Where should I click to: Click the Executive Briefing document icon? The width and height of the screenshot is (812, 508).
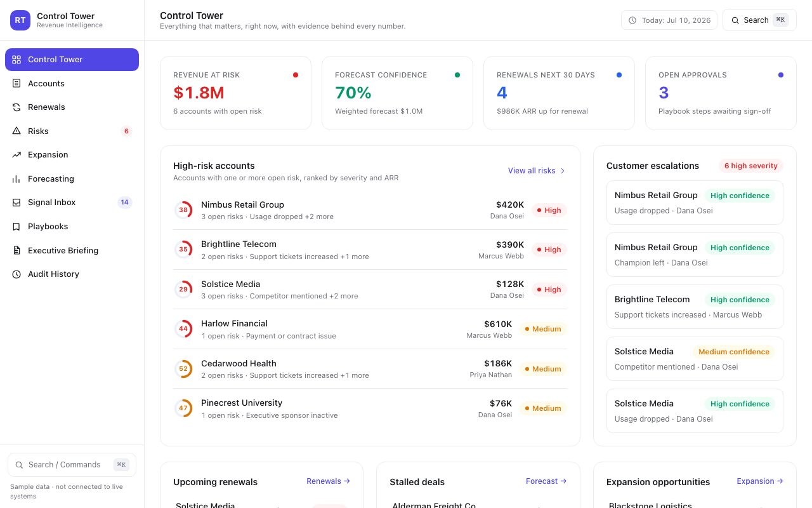point(16,250)
